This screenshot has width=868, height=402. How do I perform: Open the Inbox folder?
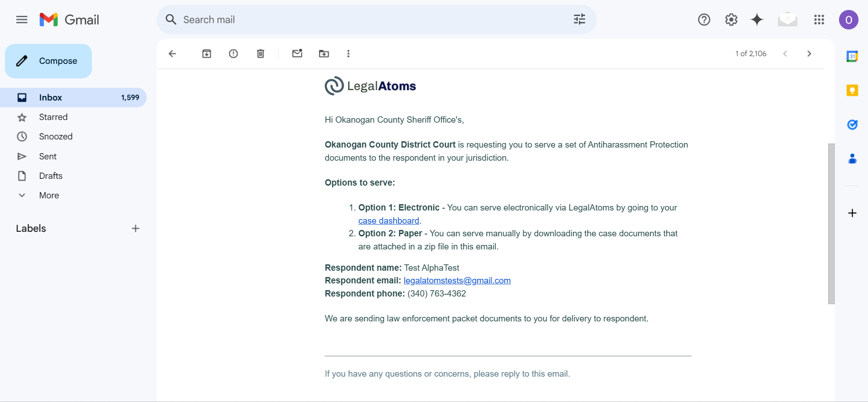click(73, 97)
